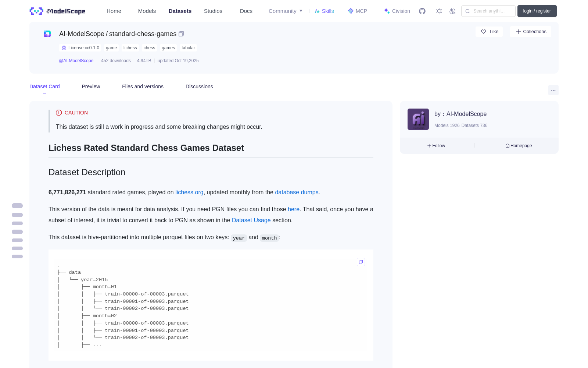
Task: Open the Skills page
Action: (x=324, y=11)
